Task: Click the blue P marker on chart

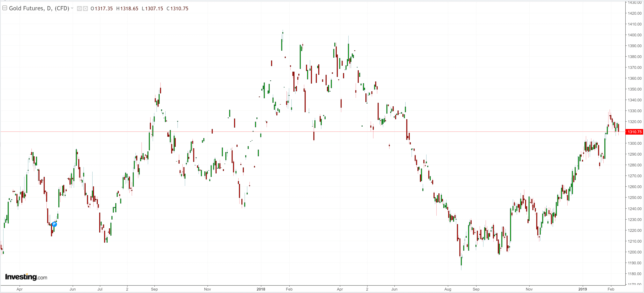Action: tap(54, 224)
